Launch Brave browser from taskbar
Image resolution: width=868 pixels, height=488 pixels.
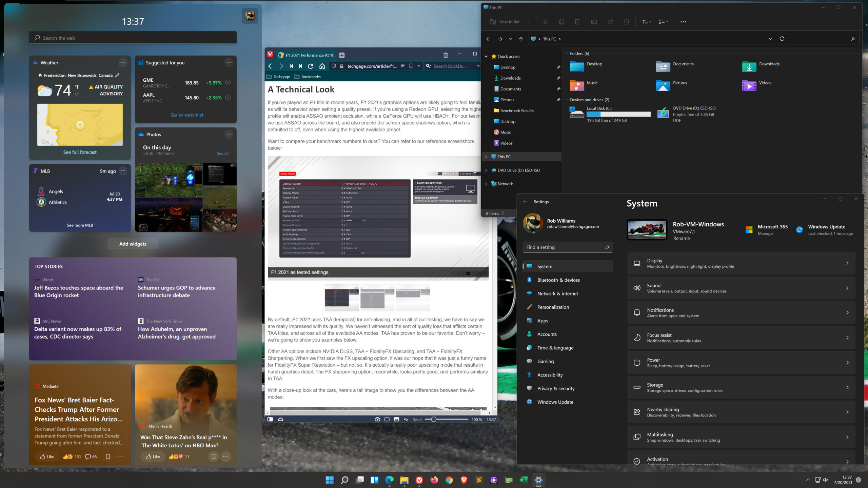pyautogui.click(x=464, y=480)
